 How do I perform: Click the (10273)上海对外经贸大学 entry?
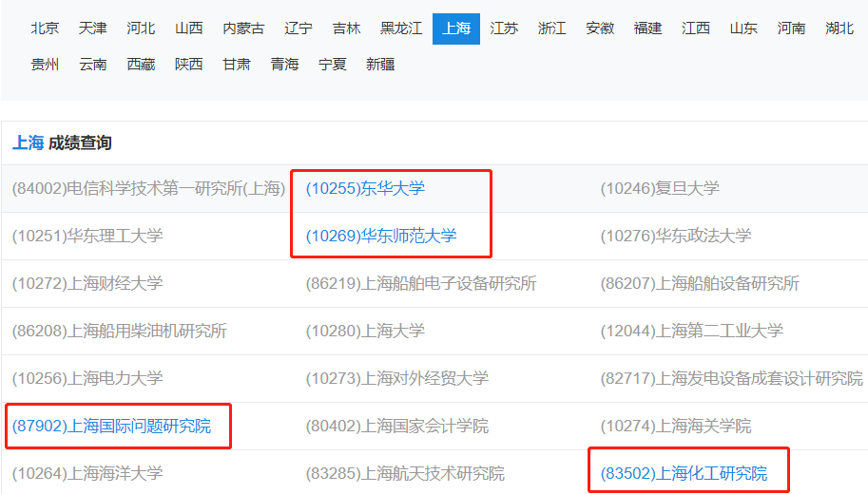(397, 378)
